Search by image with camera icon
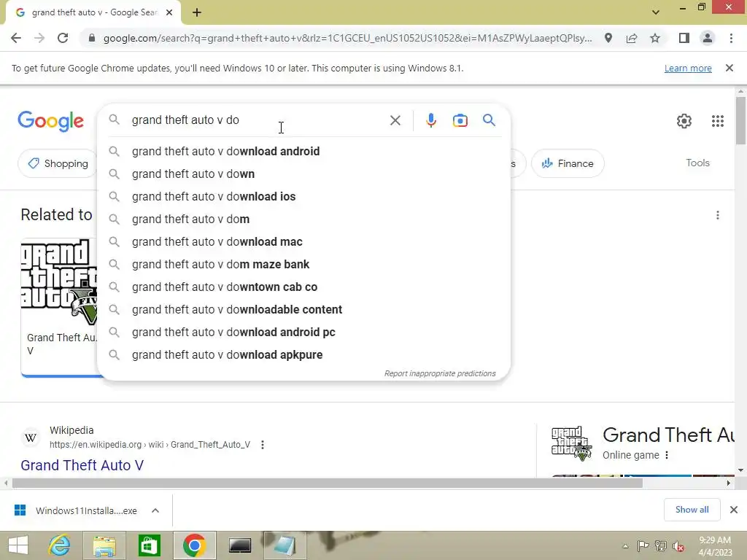The width and height of the screenshot is (747, 560). [460, 120]
